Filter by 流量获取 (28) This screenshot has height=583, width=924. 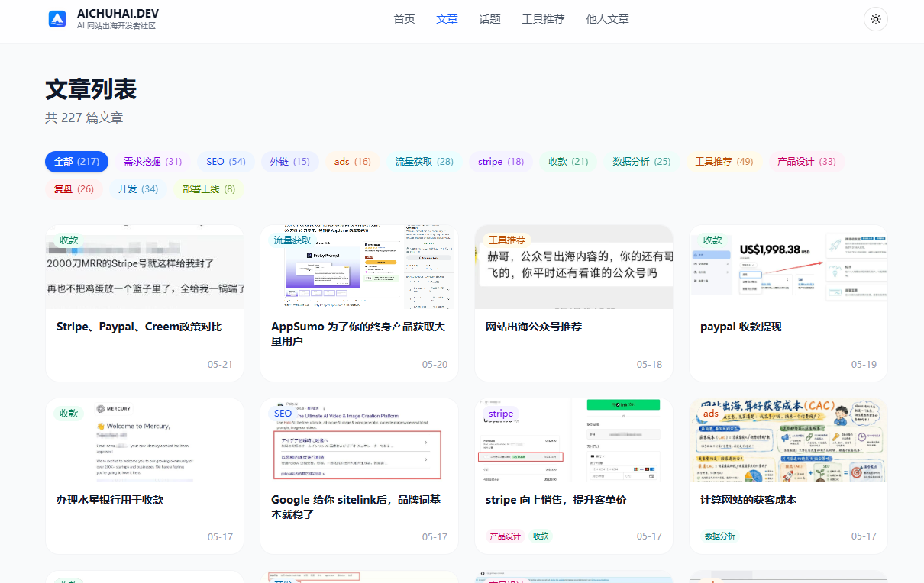pos(424,161)
